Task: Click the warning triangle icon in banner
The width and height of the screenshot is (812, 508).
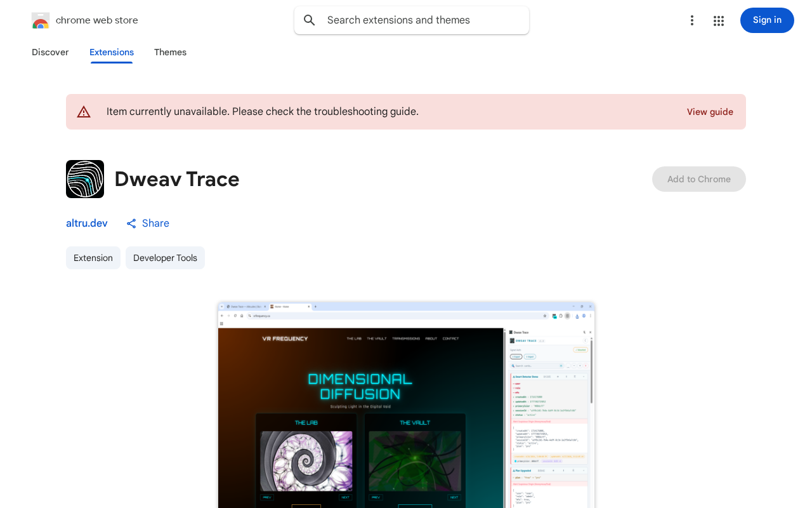Action: (84, 112)
